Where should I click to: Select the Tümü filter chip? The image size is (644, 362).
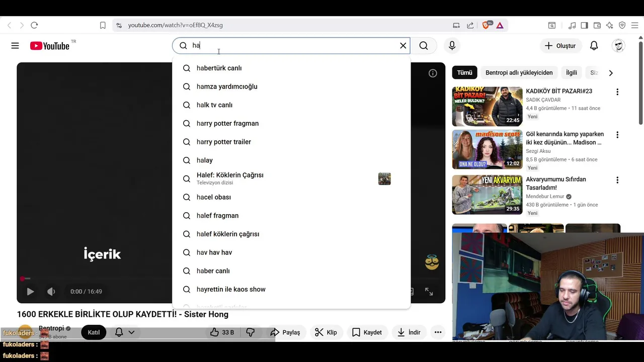coord(464,73)
